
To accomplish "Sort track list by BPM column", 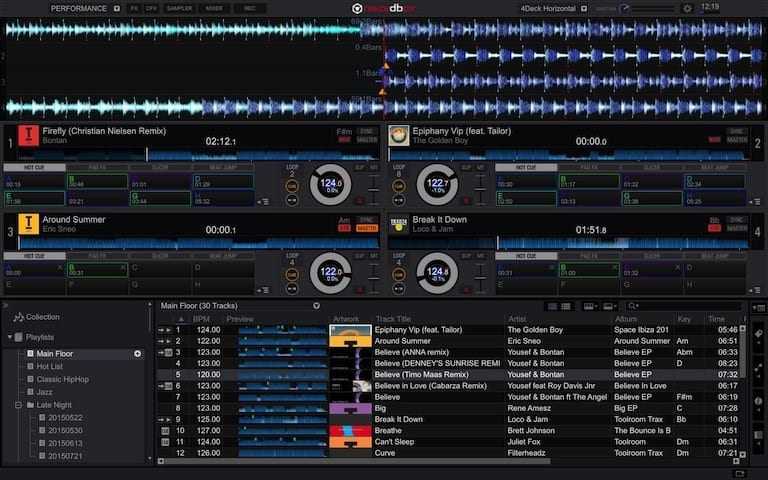I will 201,319.
